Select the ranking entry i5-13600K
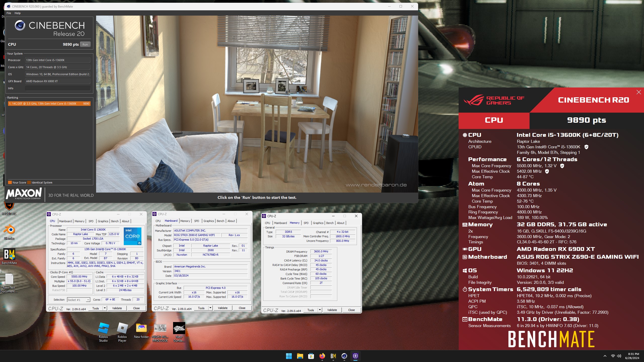The width and height of the screenshot is (644, 362). [x=49, y=104]
